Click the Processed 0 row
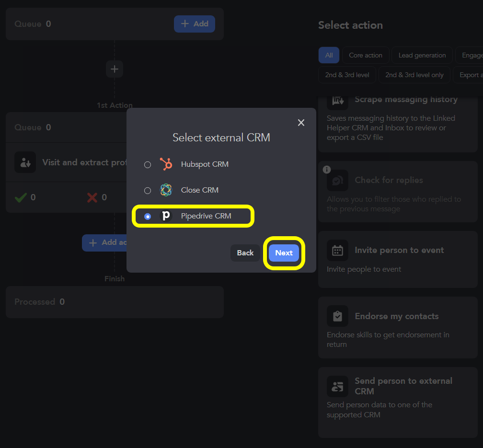This screenshot has width=483, height=448. 115,302
